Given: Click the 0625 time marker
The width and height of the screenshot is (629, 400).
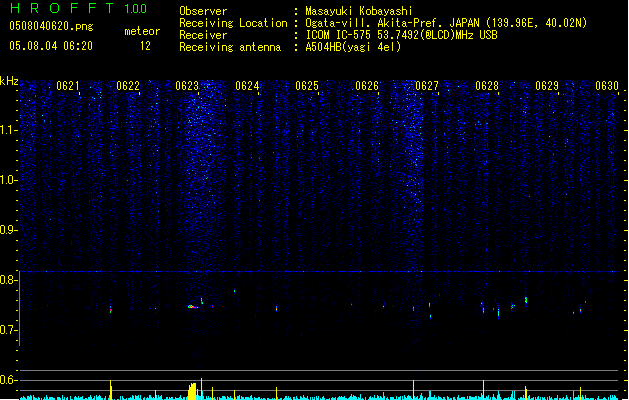Looking at the screenshot, I should point(307,86).
